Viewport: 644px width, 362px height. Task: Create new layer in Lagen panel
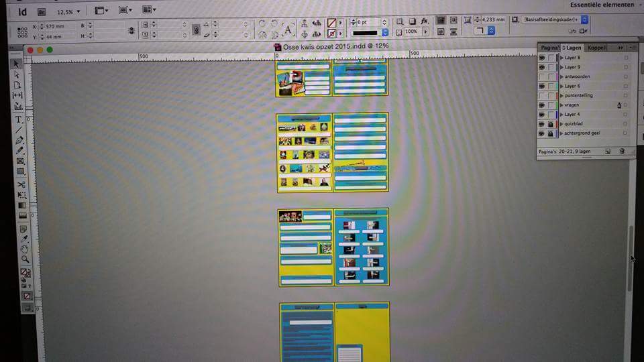point(608,152)
